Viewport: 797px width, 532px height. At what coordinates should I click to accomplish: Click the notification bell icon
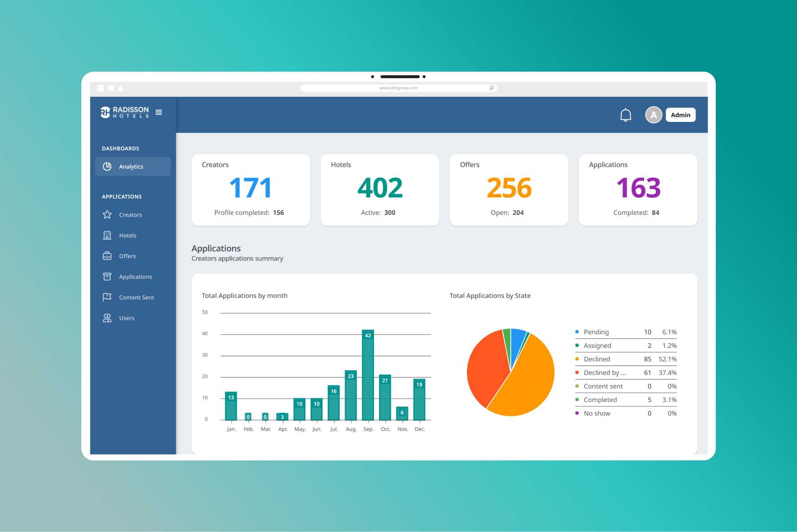coord(625,115)
